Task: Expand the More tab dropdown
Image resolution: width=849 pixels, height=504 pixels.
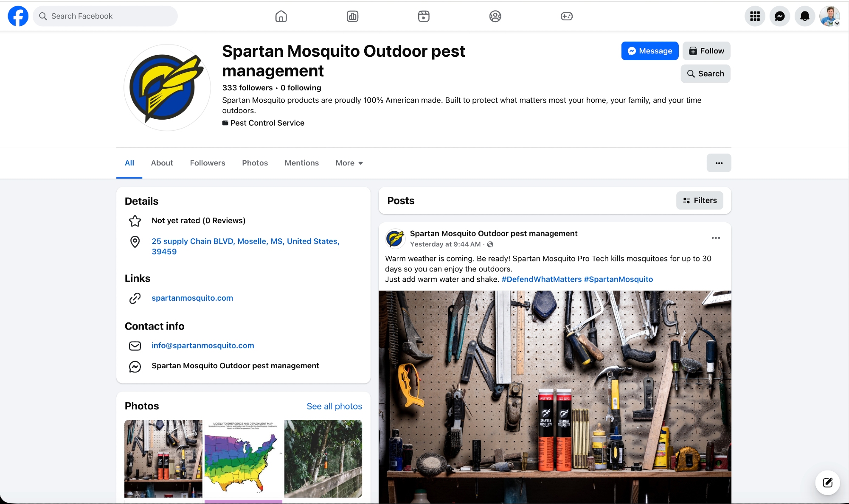Action: [x=349, y=163]
